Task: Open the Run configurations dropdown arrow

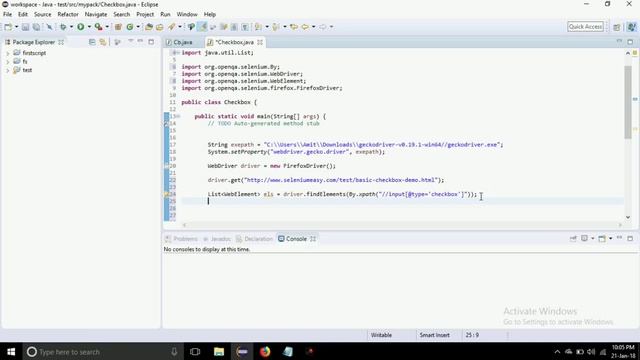Action: (x=89, y=27)
